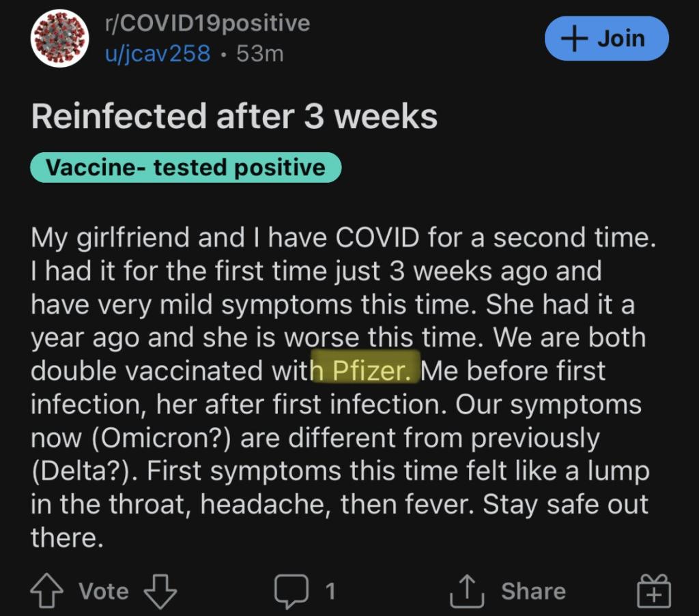Viewport: 699px width, 616px height.
Task: Open the "Reinfected after 3 weeks" title
Action: [234, 117]
